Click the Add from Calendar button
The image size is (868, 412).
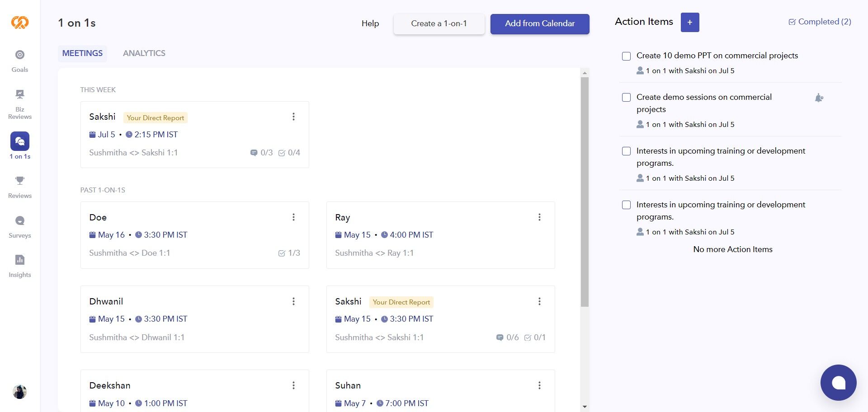[540, 24]
